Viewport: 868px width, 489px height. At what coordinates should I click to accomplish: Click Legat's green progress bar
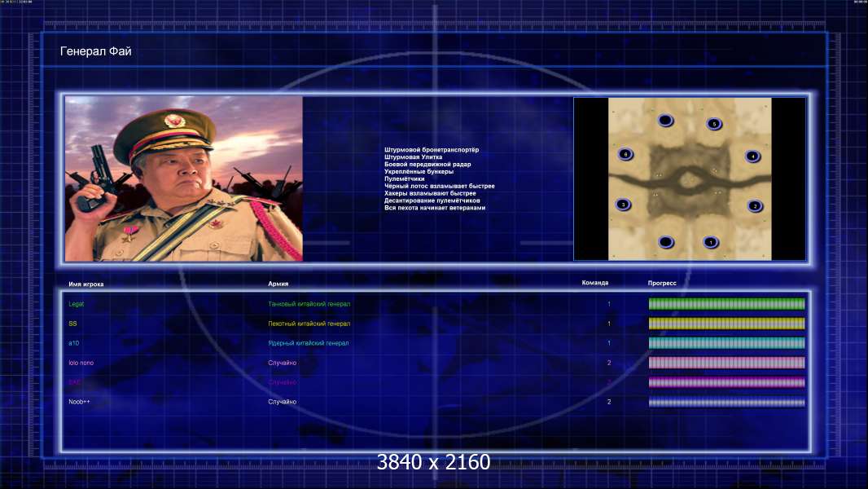pyautogui.click(x=726, y=303)
